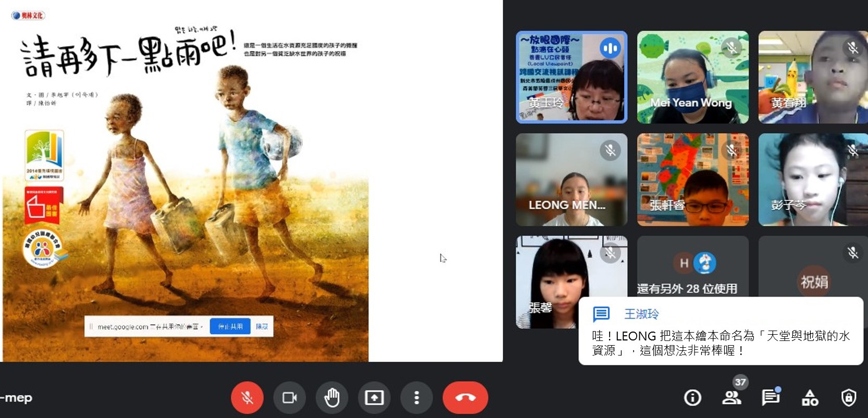Select Mei Yean Wong's video tile

coord(693,77)
